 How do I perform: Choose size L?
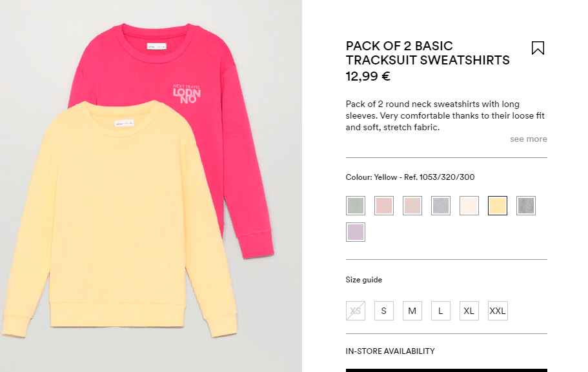tap(441, 311)
